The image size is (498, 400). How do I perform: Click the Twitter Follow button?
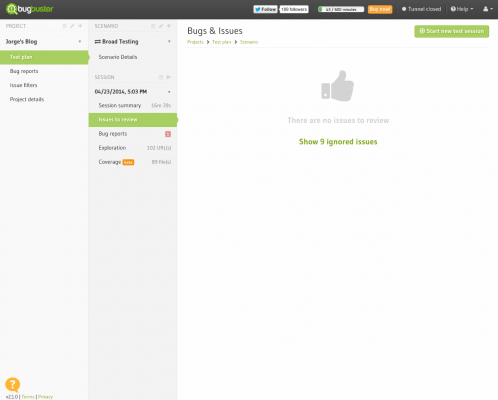pos(265,9)
